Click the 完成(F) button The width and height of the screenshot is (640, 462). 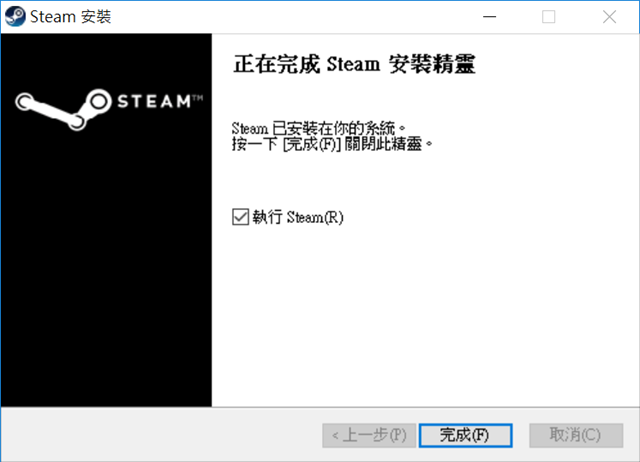(465, 435)
